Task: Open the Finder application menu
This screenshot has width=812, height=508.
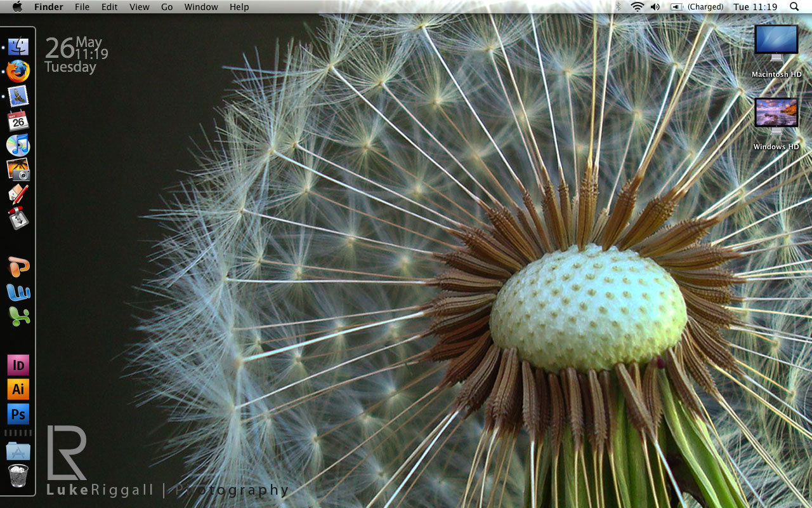Action: point(49,7)
